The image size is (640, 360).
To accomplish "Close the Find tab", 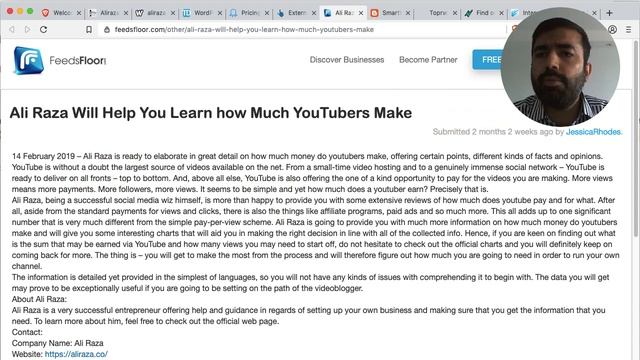I will point(502,13).
